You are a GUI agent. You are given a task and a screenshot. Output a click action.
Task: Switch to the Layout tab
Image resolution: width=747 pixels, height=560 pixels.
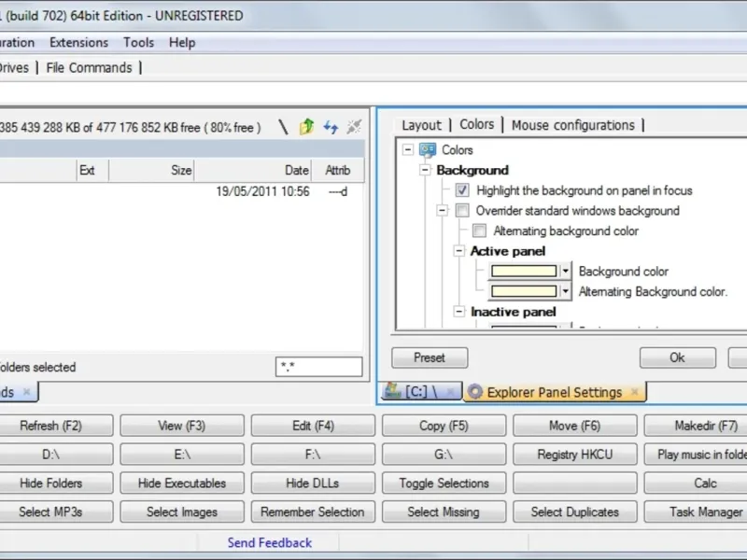point(422,125)
